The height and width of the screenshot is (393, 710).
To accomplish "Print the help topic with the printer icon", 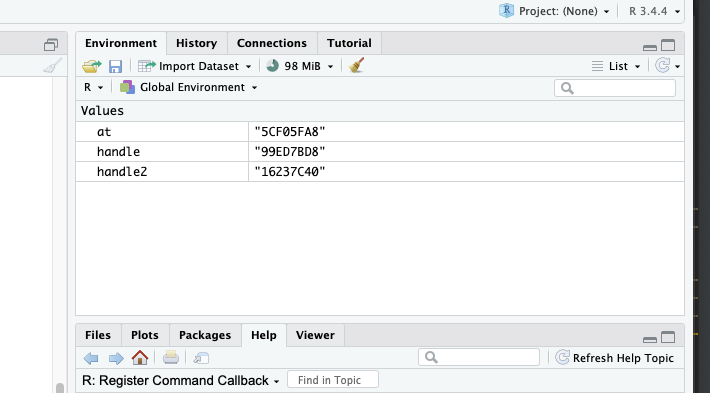I will [171, 358].
